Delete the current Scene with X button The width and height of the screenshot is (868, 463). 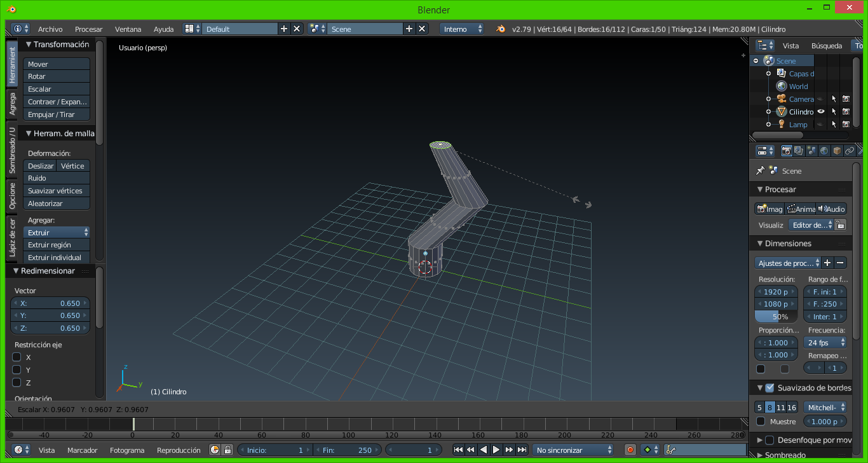click(x=422, y=29)
